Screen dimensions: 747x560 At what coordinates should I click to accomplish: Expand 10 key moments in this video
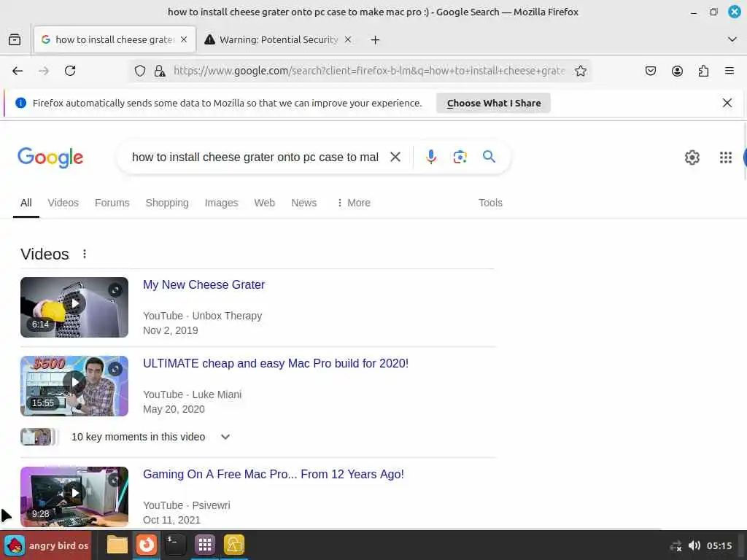coord(225,437)
